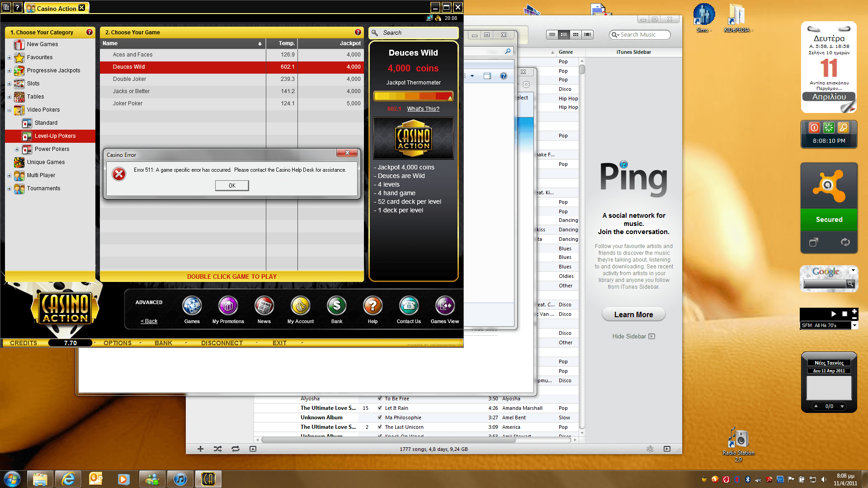Screen dimensions: 868x488
Task: Play the SFM radio gadget
Action: (x=834, y=314)
